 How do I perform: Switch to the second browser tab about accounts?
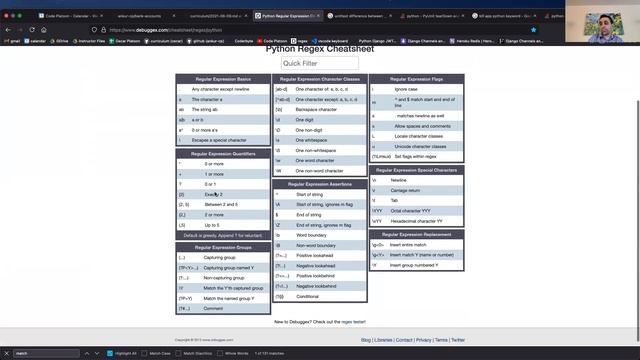(x=143, y=16)
